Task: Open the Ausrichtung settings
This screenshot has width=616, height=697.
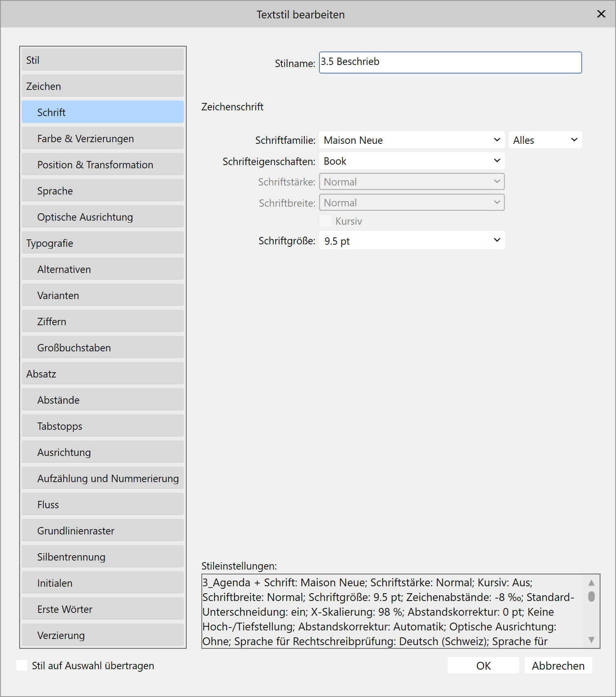Action: 103,452
